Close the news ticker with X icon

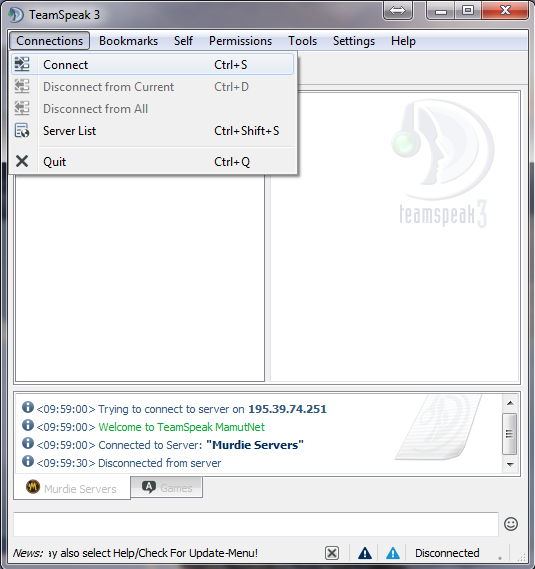coord(332,553)
